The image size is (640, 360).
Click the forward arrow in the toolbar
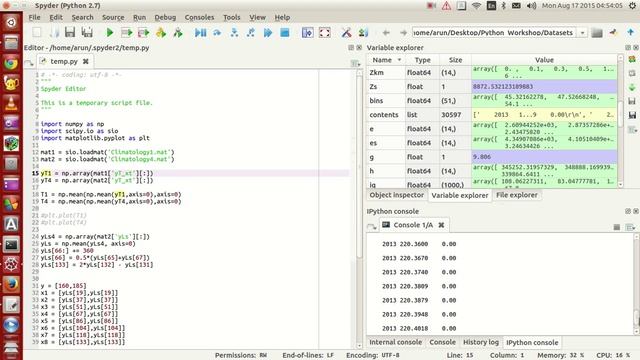[403, 32]
